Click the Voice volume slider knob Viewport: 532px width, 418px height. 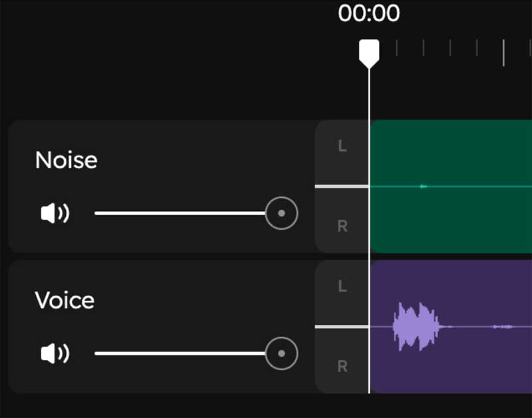[281, 353]
